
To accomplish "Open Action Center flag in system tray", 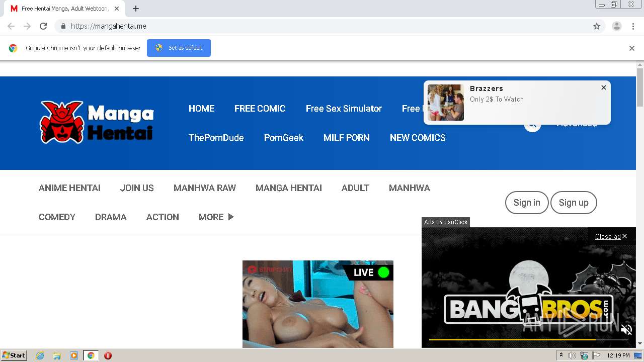I will click(x=596, y=355).
